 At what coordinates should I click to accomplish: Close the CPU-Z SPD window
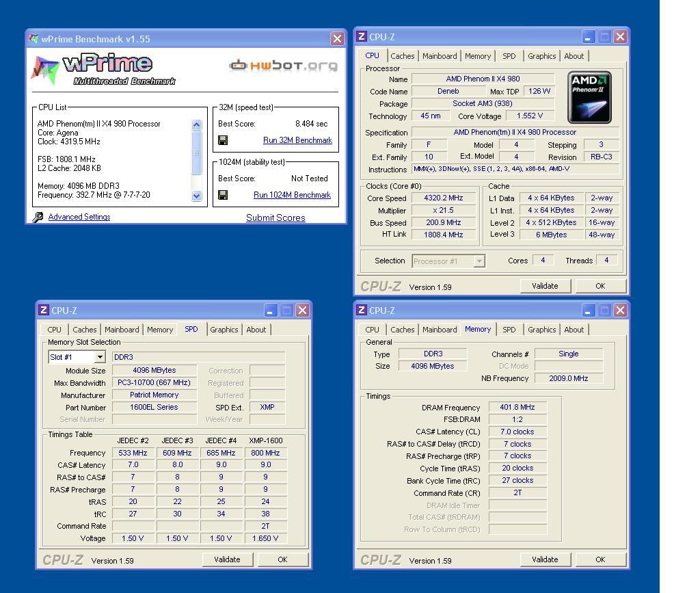click(302, 310)
